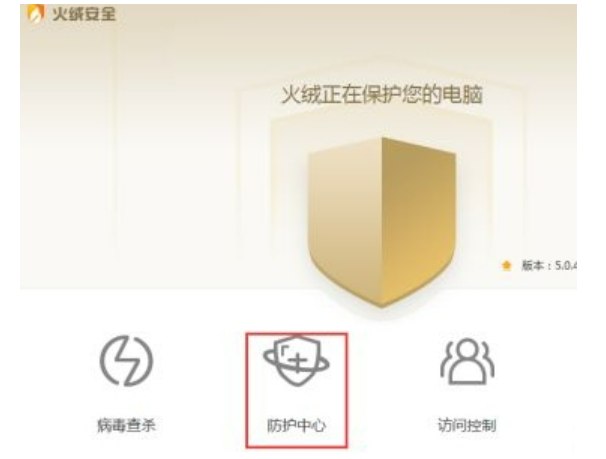This screenshot has height=459, width=606.
Task: Click the large gold shield emblem
Action: [382, 222]
